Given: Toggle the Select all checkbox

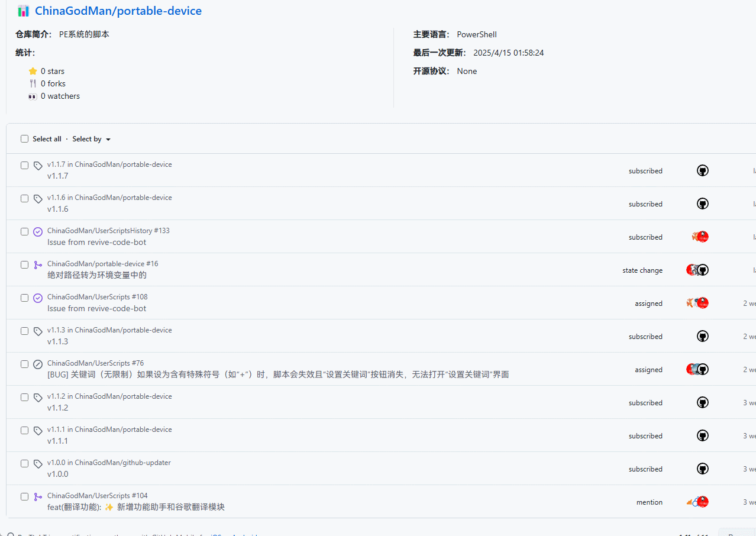Looking at the screenshot, I should point(24,139).
